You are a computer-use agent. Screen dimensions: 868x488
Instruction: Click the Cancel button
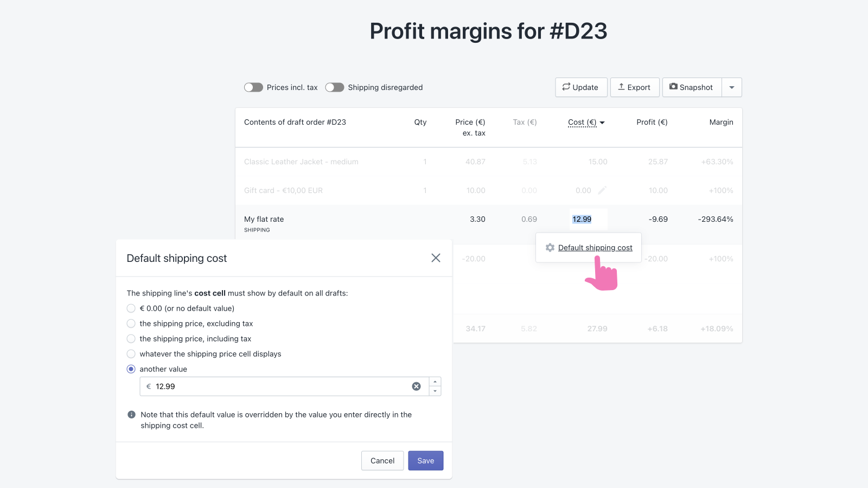382,461
